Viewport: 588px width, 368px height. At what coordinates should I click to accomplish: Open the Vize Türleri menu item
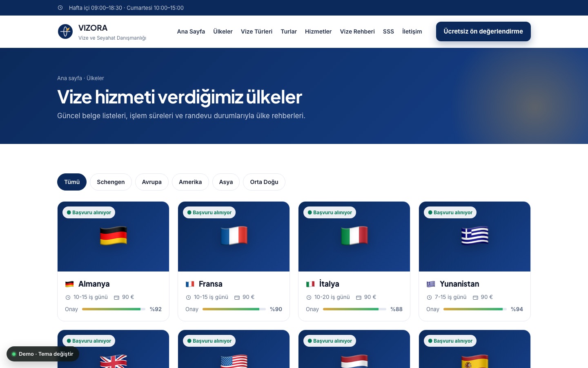tap(256, 31)
